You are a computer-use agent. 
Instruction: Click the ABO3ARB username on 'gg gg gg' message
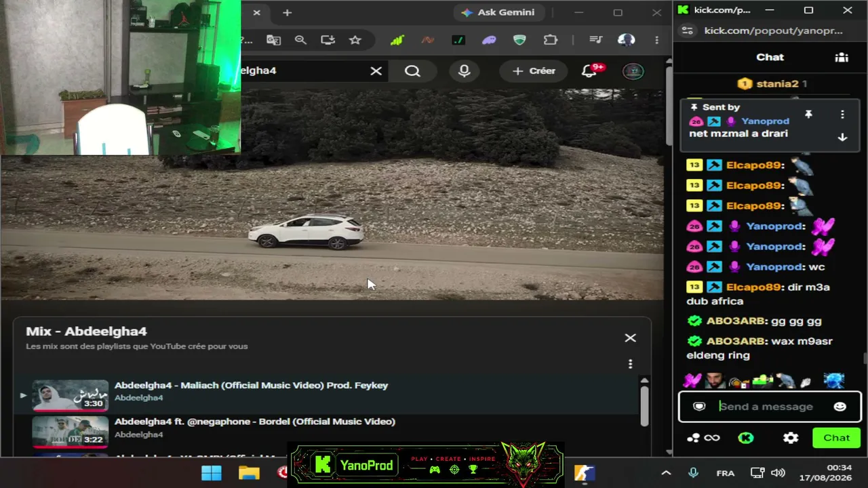(736, 321)
